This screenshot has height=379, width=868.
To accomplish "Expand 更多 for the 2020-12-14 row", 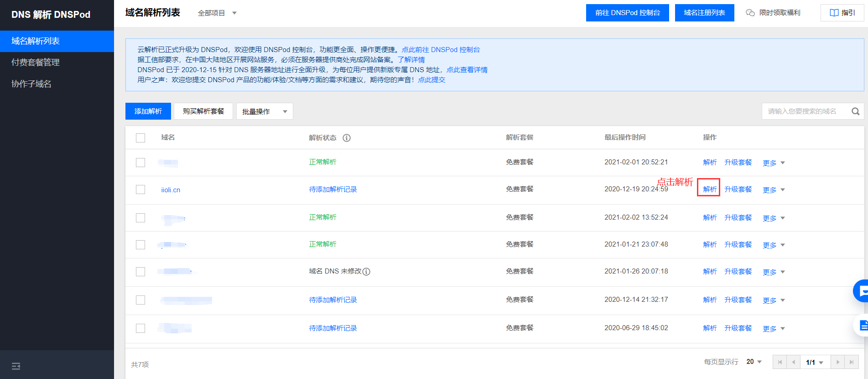I will [774, 300].
